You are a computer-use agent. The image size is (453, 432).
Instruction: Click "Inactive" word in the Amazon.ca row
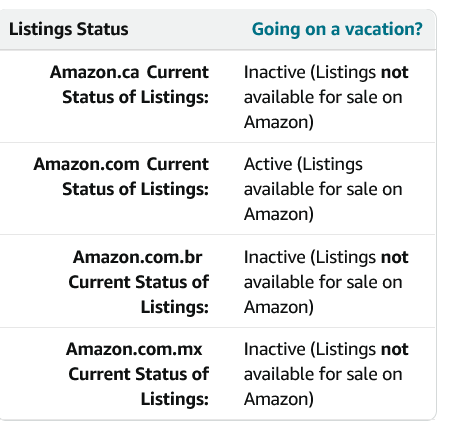click(x=275, y=72)
